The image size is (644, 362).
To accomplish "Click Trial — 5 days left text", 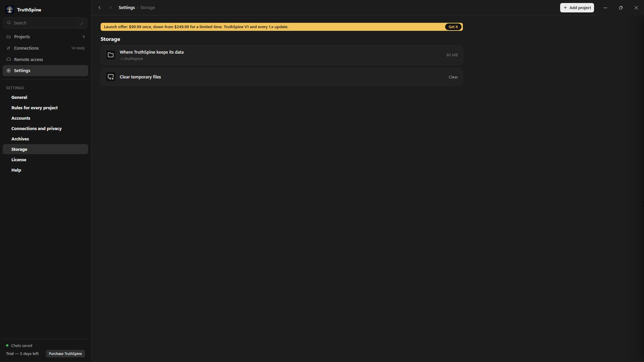I will pos(23,354).
